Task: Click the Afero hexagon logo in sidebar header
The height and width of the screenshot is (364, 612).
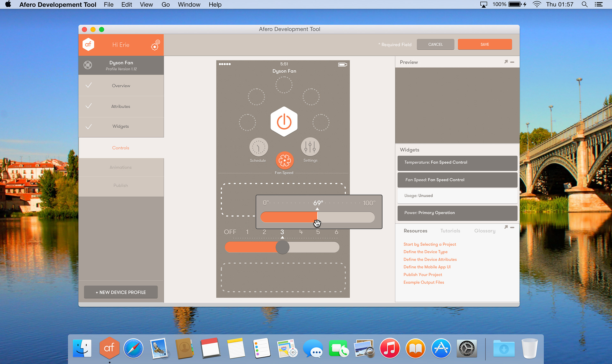Action: tap(88, 44)
